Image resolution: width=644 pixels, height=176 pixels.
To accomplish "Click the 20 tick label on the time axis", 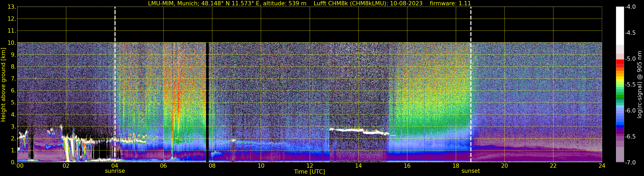I will 505,166.
